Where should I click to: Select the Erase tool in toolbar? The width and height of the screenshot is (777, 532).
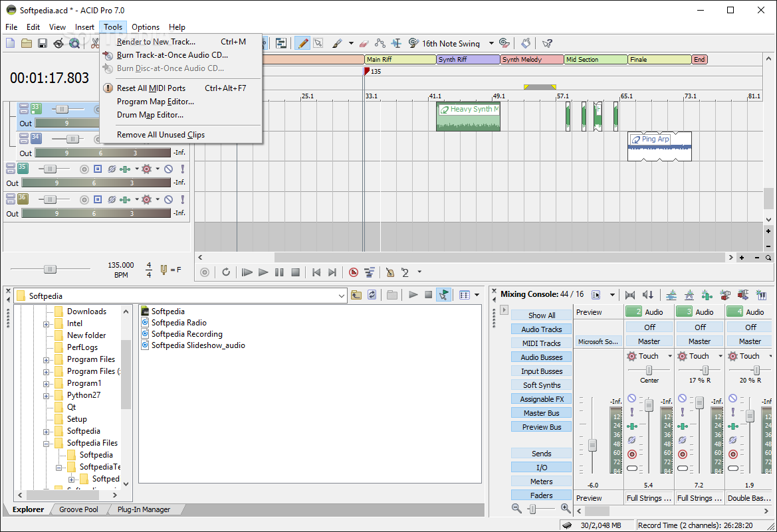point(364,43)
